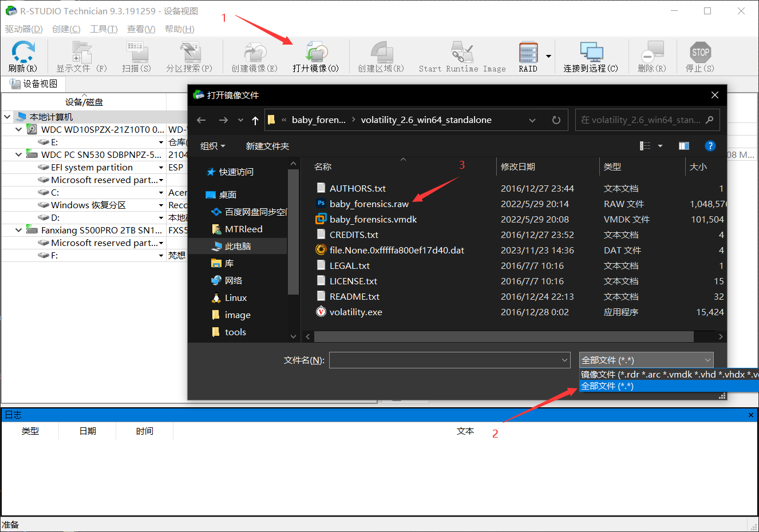Viewport: 759px width, 532px height.
Task: Open the Organize (组织) dropdown
Action: (x=213, y=146)
